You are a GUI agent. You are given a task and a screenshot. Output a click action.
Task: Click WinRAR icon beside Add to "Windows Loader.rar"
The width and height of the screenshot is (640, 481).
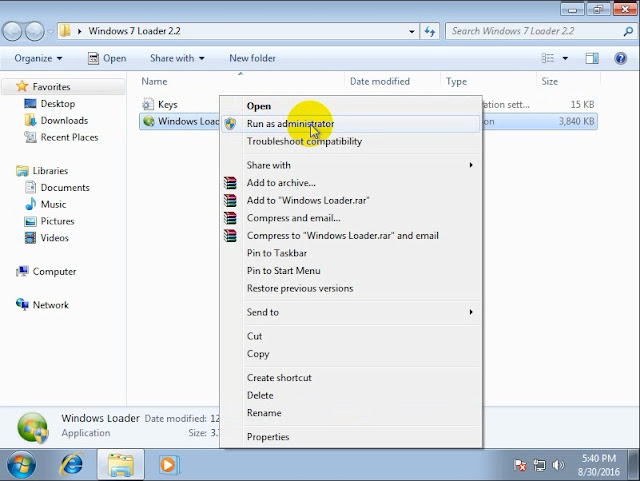pos(230,200)
